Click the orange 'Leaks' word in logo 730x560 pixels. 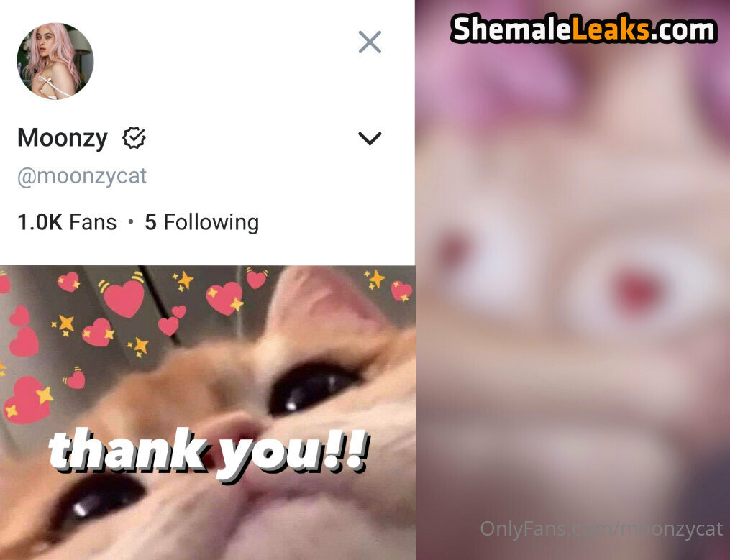coord(611,29)
